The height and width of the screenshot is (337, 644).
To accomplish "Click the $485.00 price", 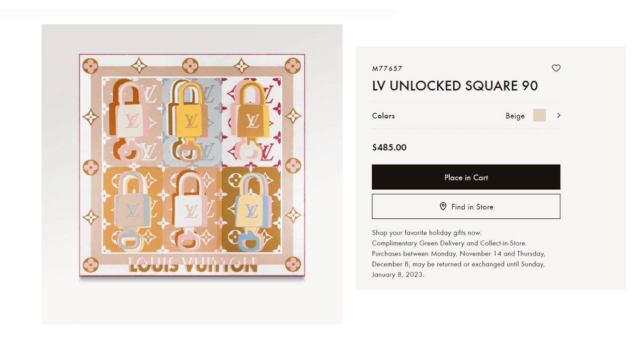I will 389,147.
